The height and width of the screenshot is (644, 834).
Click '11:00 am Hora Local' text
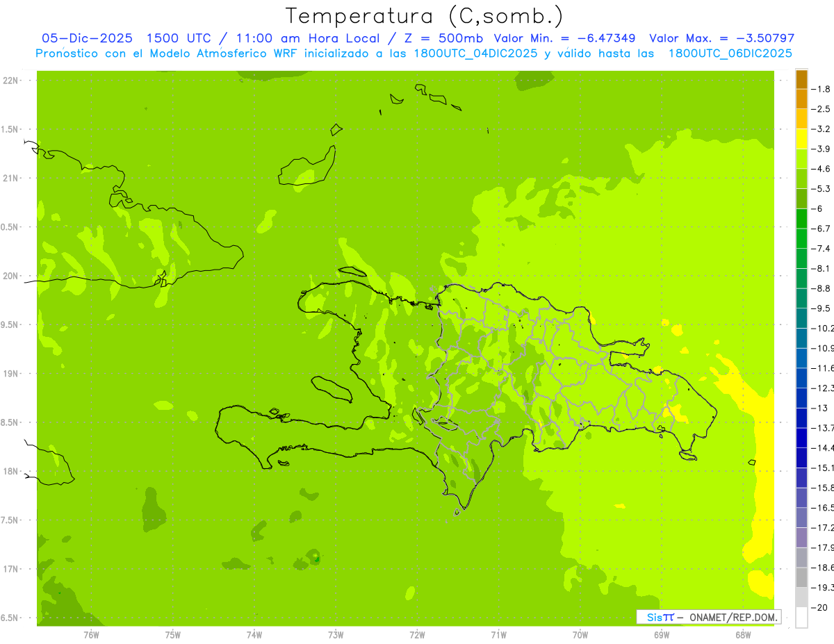[x=309, y=38]
